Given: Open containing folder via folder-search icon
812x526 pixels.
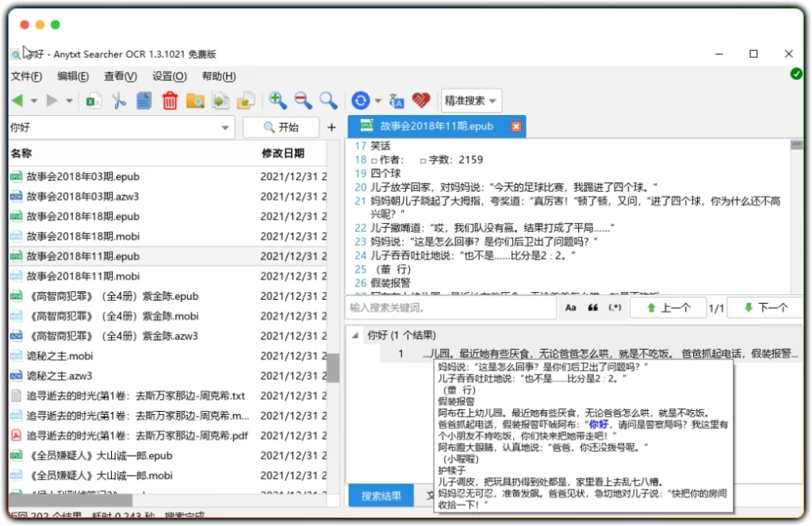Looking at the screenshot, I should tap(195, 100).
